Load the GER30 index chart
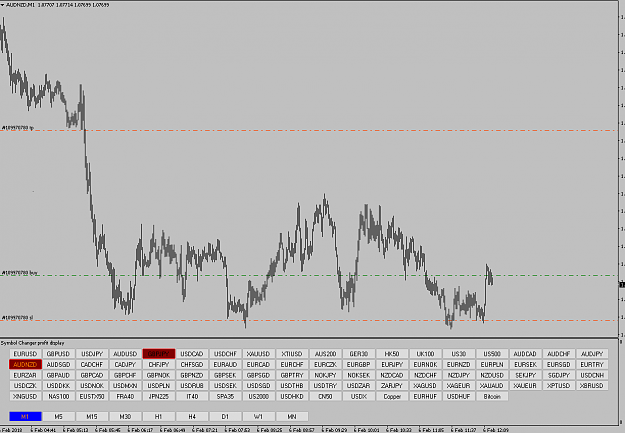This screenshot has width=625, height=433. pyautogui.click(x=359, y=354)
